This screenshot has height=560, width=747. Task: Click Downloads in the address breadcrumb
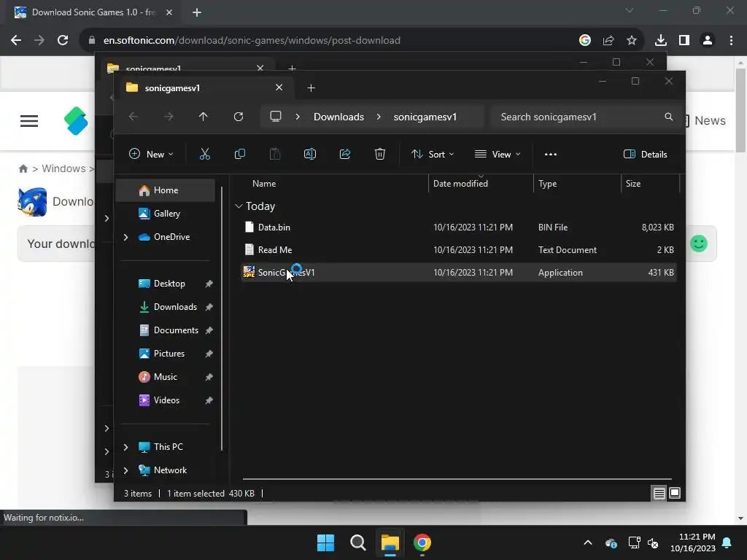pos(338,117)
